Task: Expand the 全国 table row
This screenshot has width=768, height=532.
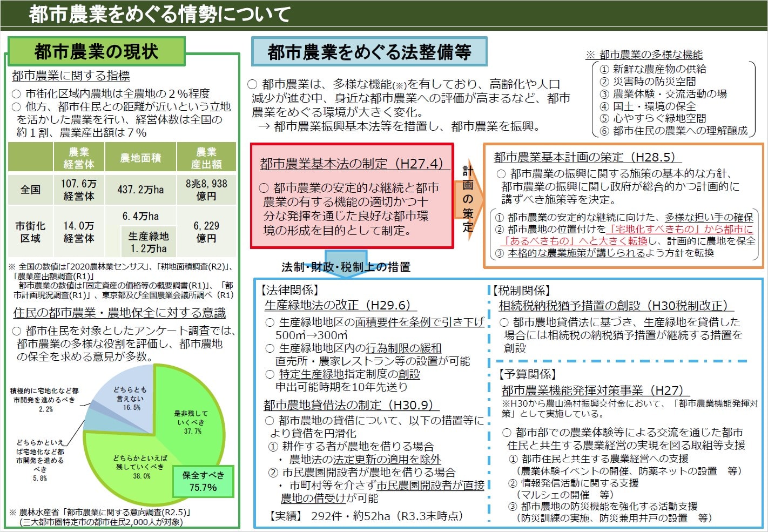Action: click(x=31, y=189)
